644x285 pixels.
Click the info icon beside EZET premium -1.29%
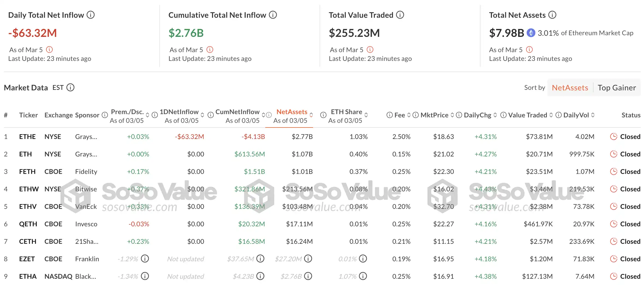click(x=145, y=259)
